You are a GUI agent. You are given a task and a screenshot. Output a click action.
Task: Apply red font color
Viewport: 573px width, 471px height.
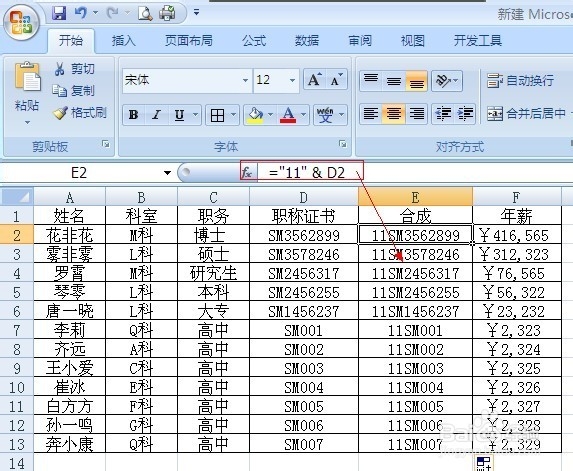coord(288,115)
